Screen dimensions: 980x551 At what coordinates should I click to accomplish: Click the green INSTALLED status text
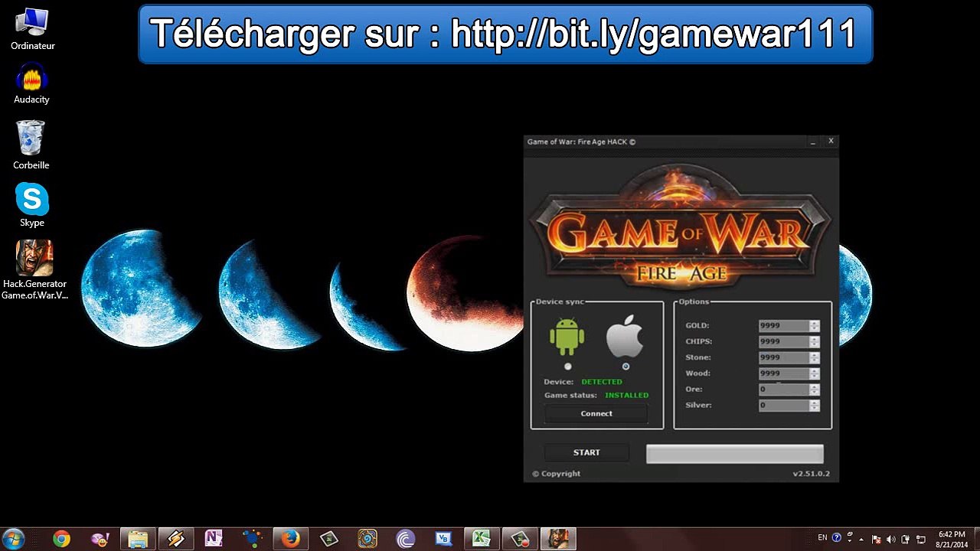click(x=626, y=396)
